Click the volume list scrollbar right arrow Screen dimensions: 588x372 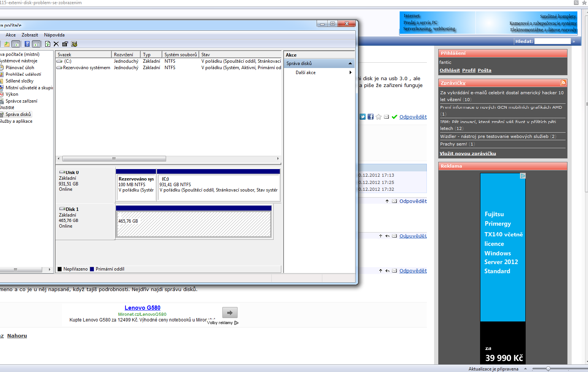point(278,158)
